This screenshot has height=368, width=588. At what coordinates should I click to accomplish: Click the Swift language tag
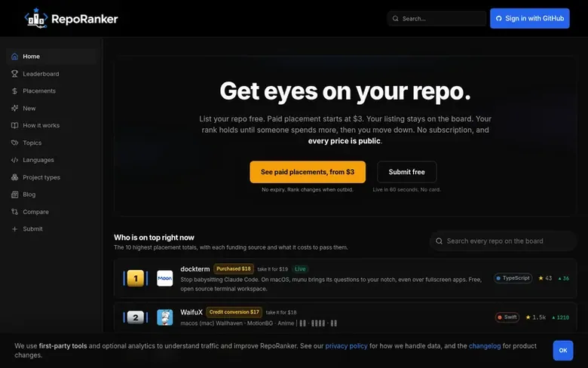(x=507, y=317)
